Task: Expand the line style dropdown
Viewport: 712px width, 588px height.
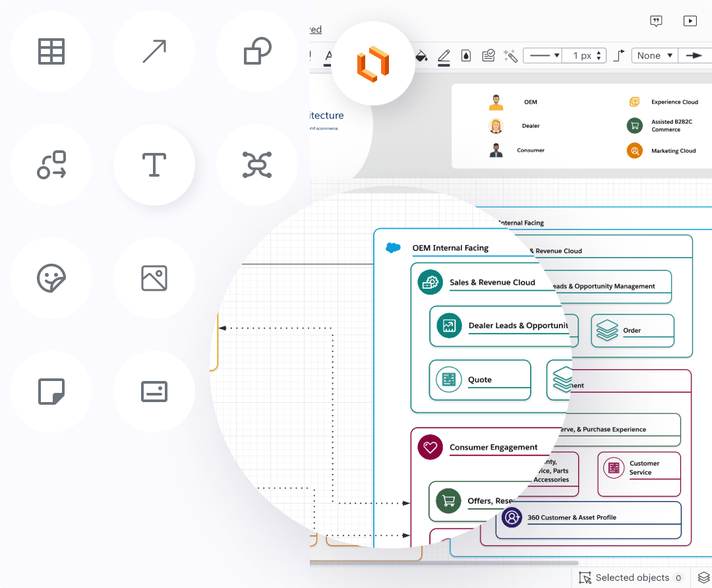Action: (545, 56)
